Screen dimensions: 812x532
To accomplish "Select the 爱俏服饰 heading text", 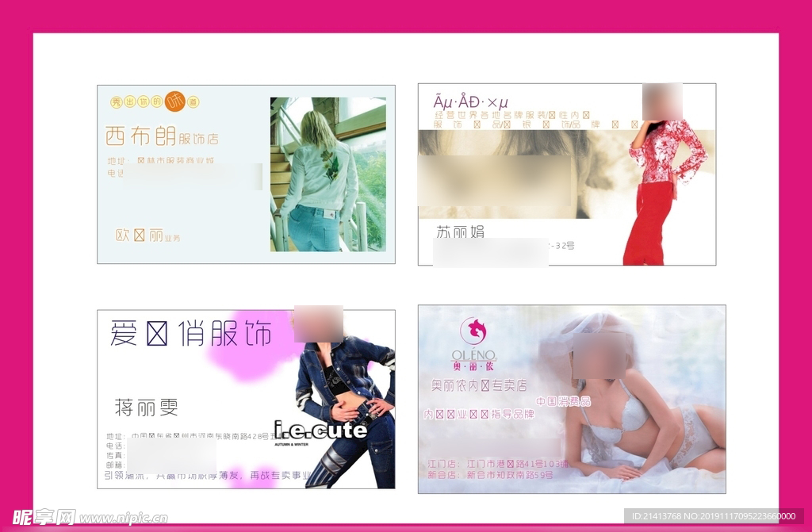I will (190, 334).
